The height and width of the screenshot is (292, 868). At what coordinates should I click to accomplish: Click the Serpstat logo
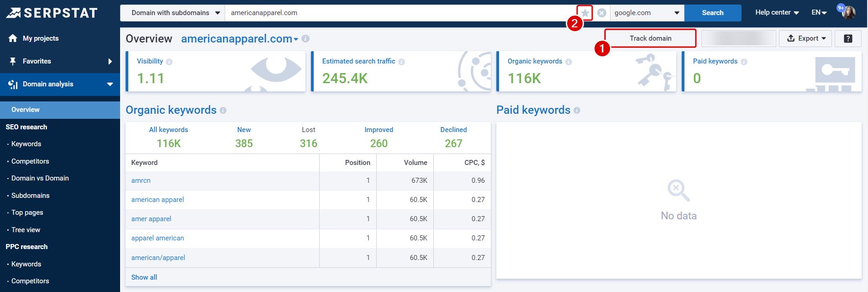click(52, 13)
